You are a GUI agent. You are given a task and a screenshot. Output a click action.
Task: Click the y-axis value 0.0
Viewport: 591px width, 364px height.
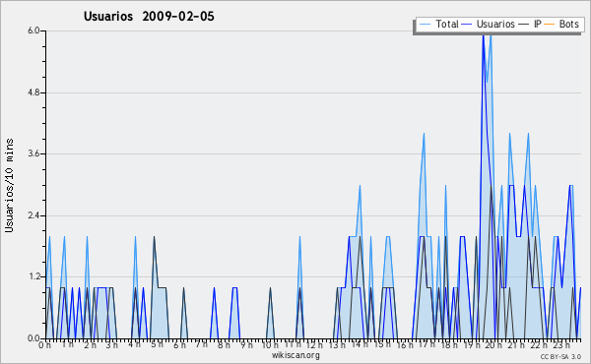click(33, 338)
